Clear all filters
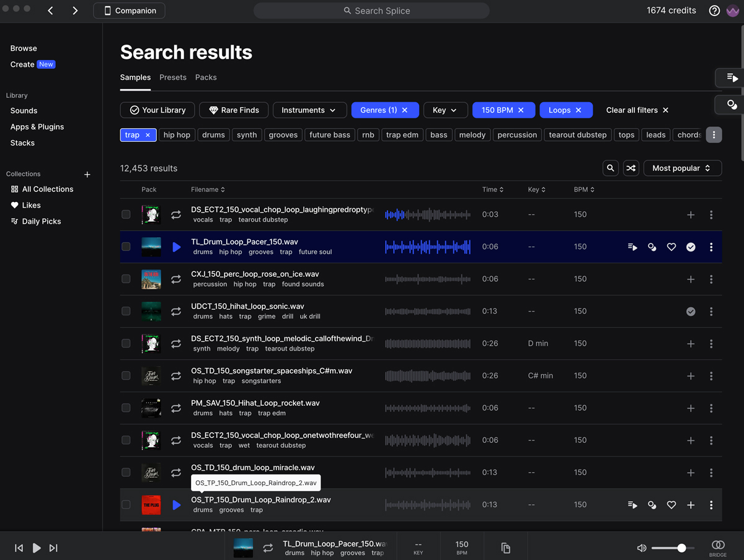This screenshot has height=560, width=744. point(637,110)
